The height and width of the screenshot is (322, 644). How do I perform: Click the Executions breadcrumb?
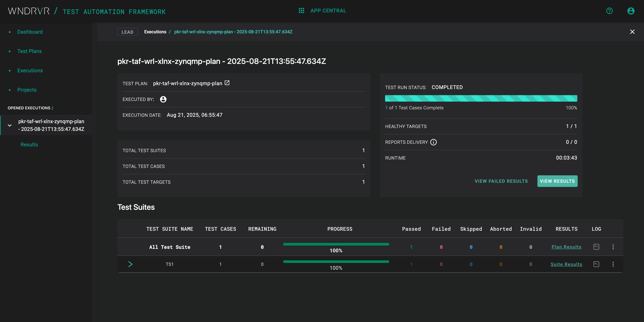[x=155, y=32]
